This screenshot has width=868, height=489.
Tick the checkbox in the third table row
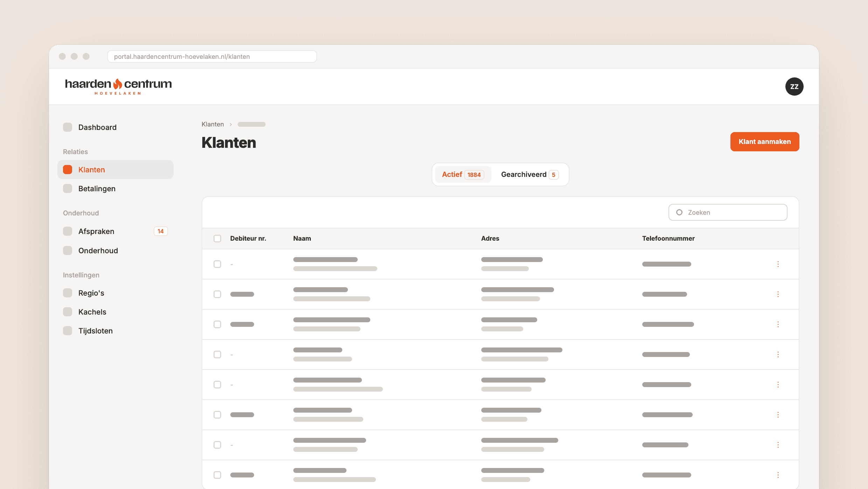click(217, 324)
